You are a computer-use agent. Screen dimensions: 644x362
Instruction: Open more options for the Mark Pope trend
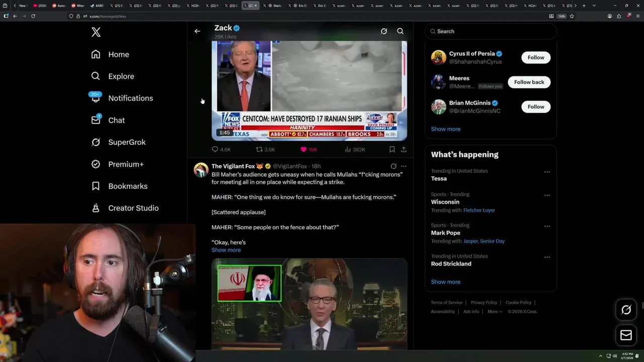click(547, 226)
